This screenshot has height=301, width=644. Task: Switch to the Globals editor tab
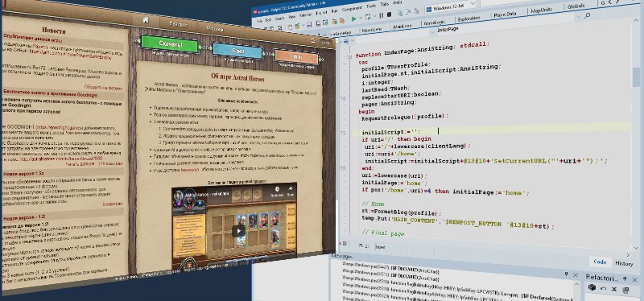click(576, 6)
